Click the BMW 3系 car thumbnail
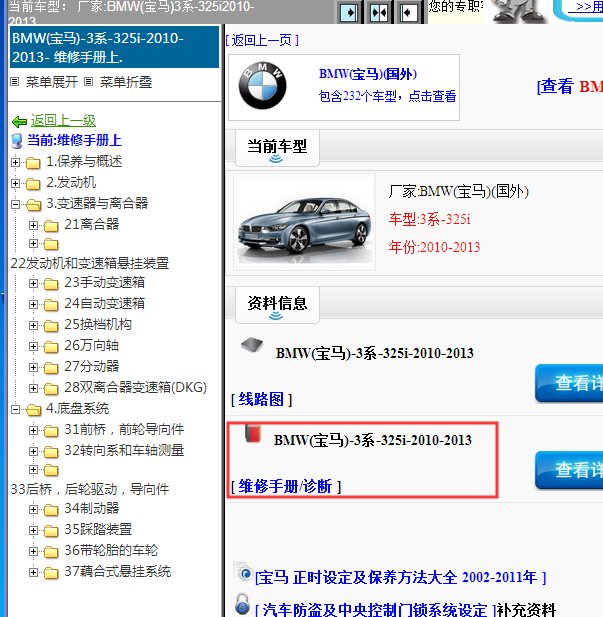Viewport: 603px width, 617px height. [304, 222]
